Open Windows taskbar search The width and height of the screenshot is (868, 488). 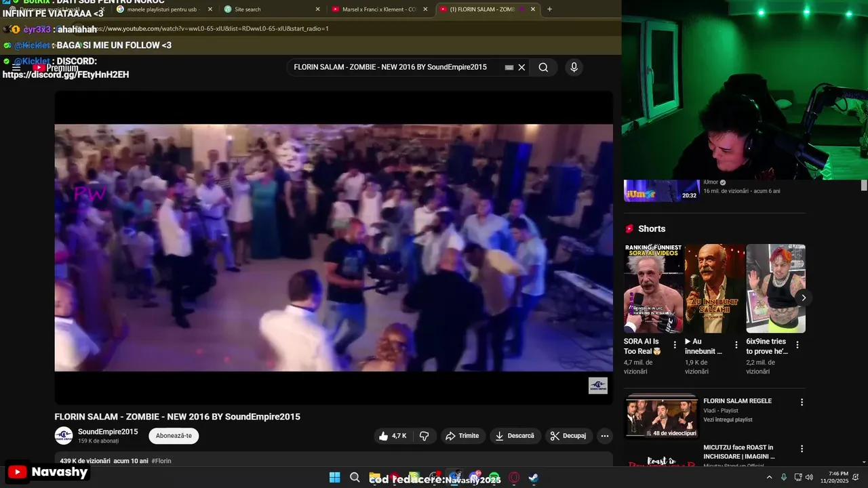(355, 478)
